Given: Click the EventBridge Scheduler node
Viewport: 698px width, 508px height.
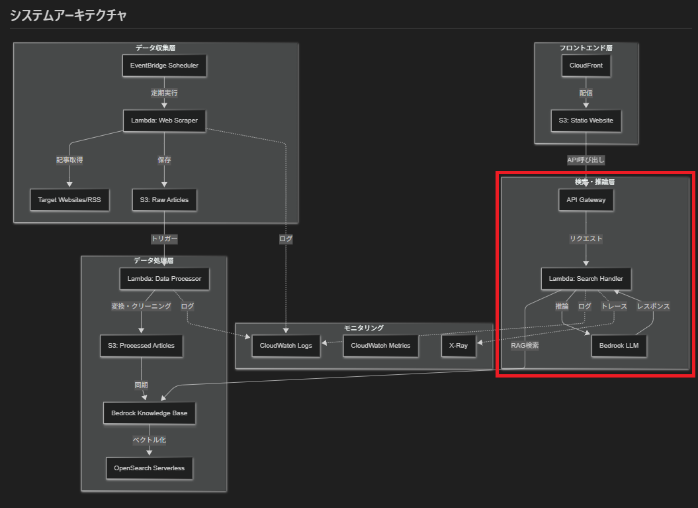Looking at the screenshot, I should pos(164,66).
